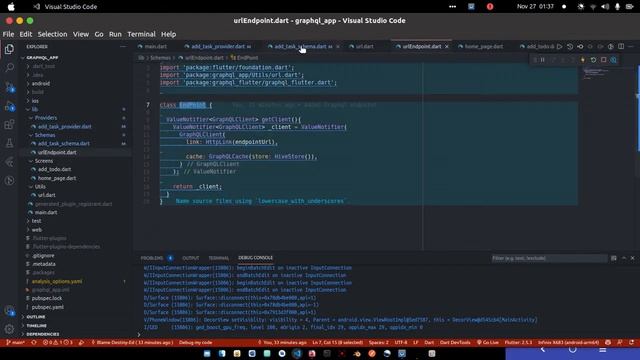Close the bottom panel with X
The image size is (640, 360).
tap(632, 258)
